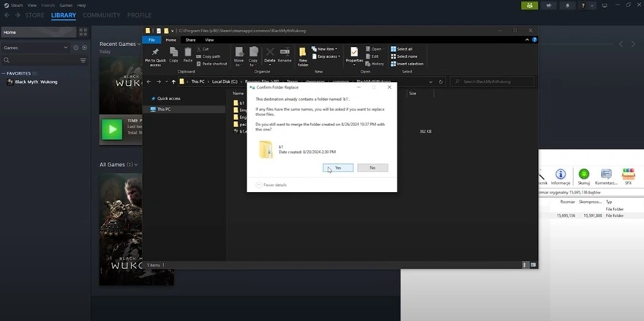The width and height of the screenshot is (644, 321).
Task: Collapse the dialog with Fewer details
Action: point(271,185)
